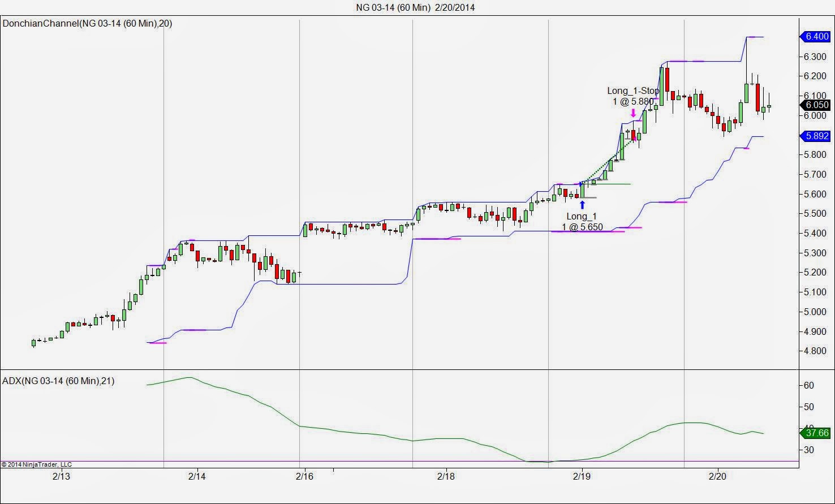Click the chart title NG 03-14 (60 Min) 2/20/2014

415,7
